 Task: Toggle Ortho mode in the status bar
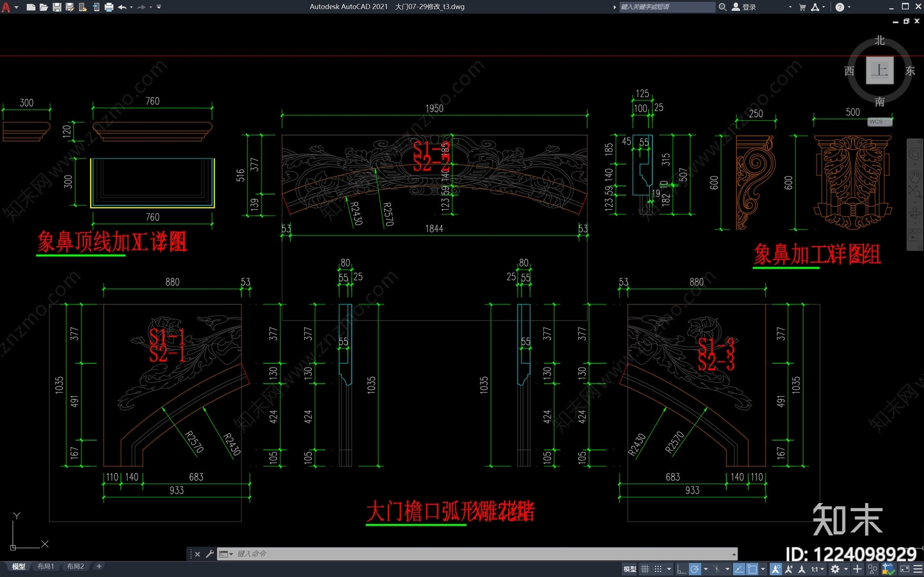pos(681,569)
